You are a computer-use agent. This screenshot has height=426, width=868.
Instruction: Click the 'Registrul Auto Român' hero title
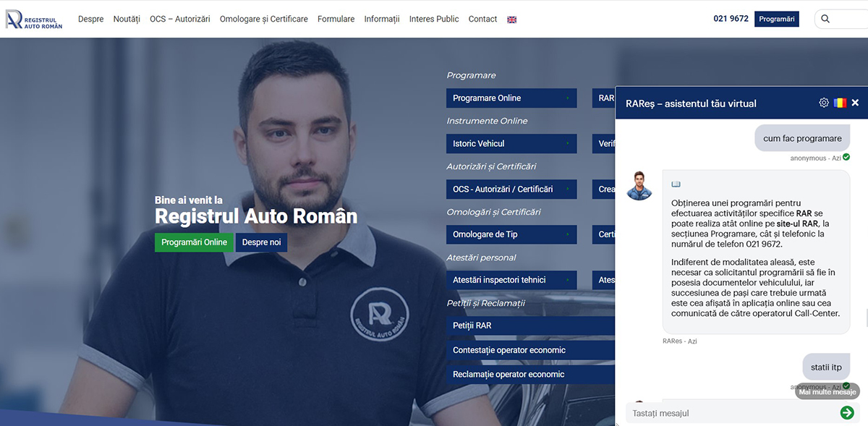pos(256,216)
